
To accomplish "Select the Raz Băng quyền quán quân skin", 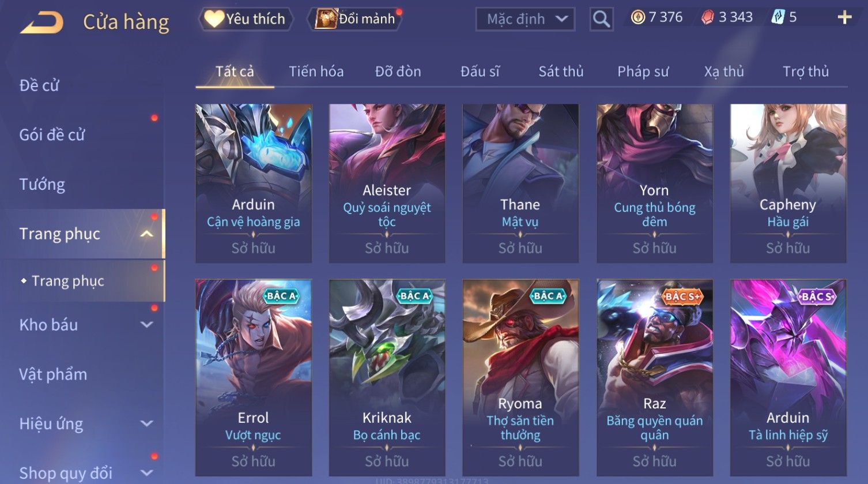I will [655, 378].
